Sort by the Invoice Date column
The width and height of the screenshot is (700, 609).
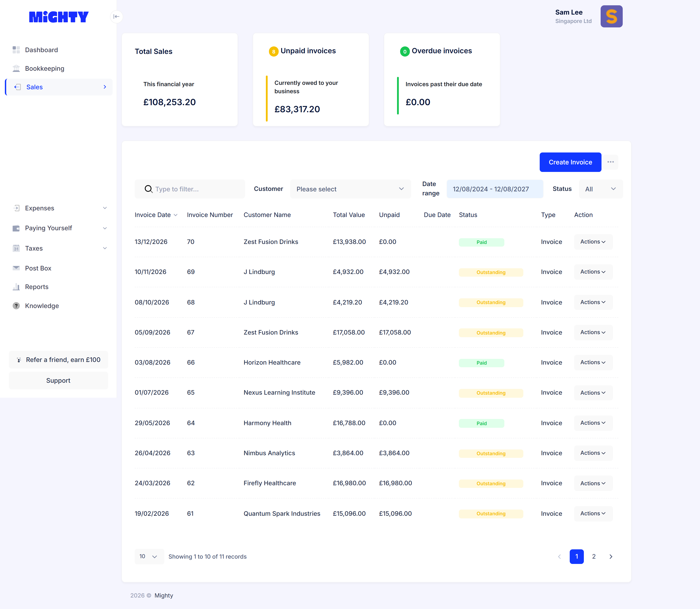(x=156, y=215)
